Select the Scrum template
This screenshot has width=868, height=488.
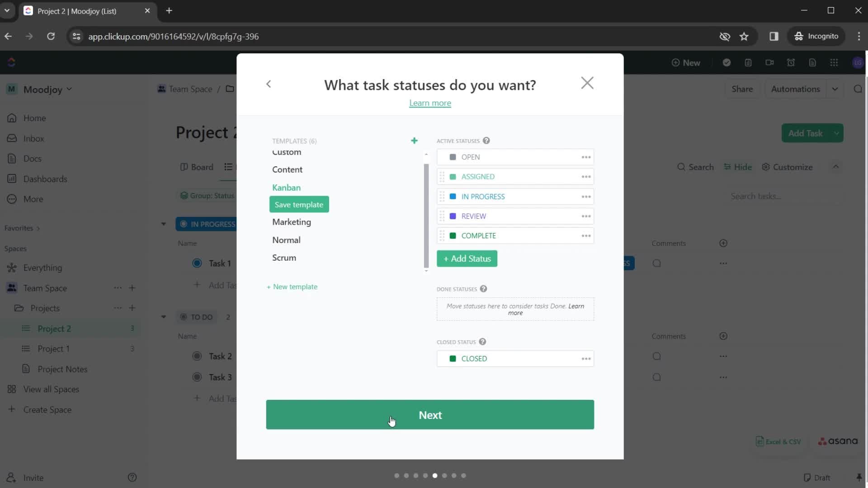pyautogui.click(x=284, y=258)
